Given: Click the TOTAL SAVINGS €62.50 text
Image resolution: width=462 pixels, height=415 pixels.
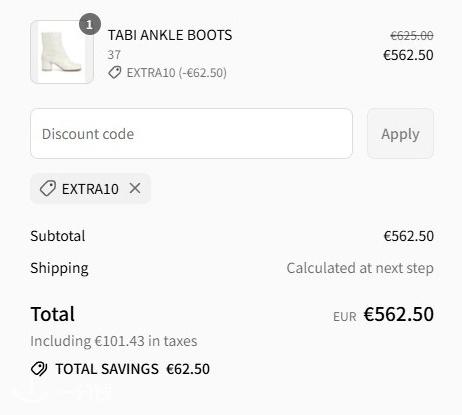Looking at the screenshot, I should (133, 369).
